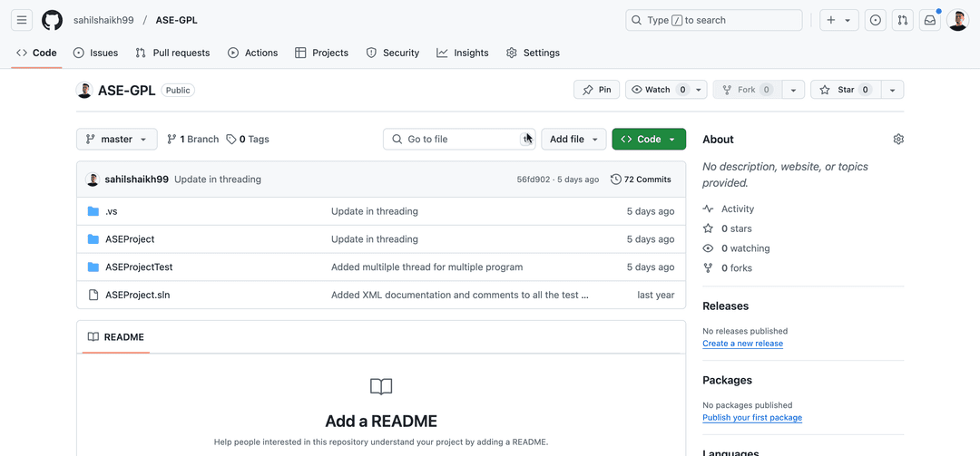Open the 1 Branch link
980x456 pixels.
click(193, 140)
